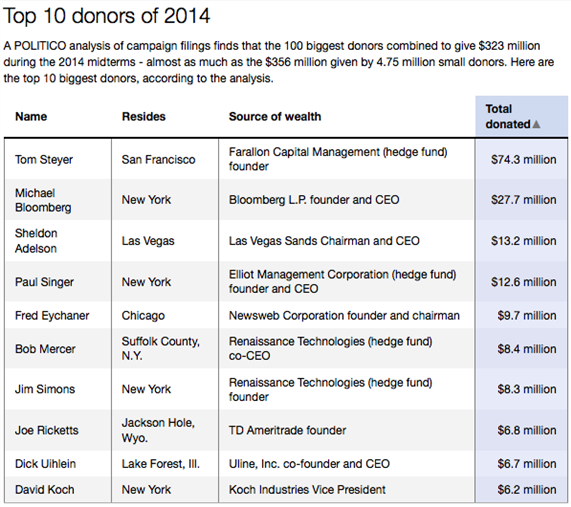Image resolution: width=571 pixels, height=507 pixels.
Task: Sort table by Resides column header
Action: click(143, 117)
